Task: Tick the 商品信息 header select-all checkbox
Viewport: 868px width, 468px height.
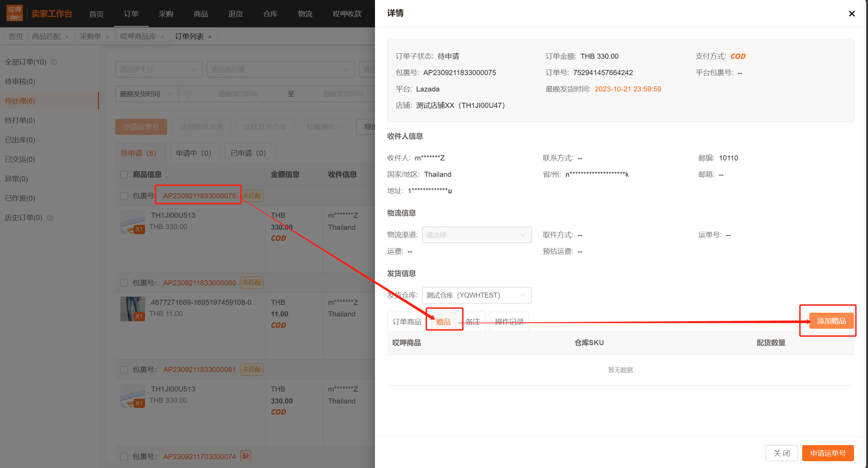Action: click(x=124, y=175)
